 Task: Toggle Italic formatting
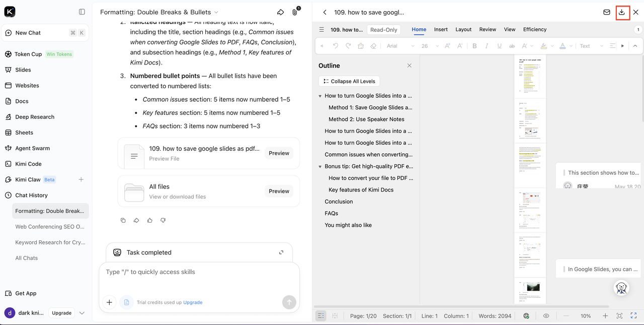[x=487, y=46]
